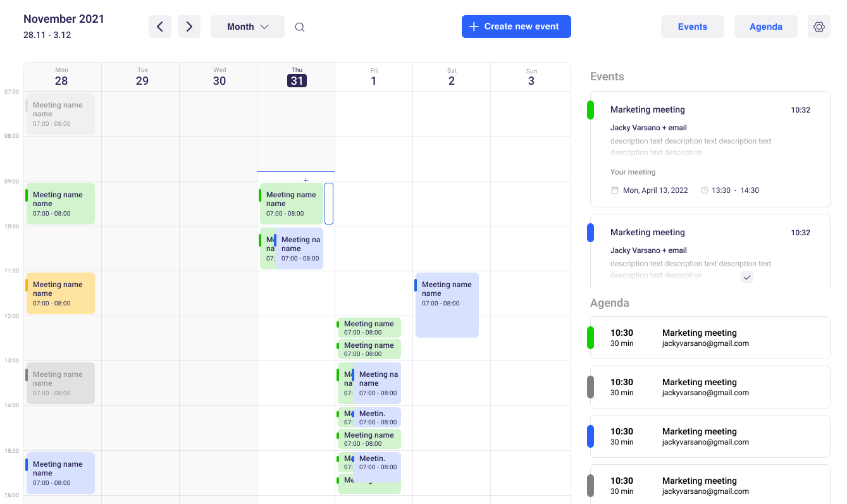Open the search icon in the toolbar
The height and width of the screenshot is (504, 847).
(x=299, y=27)
